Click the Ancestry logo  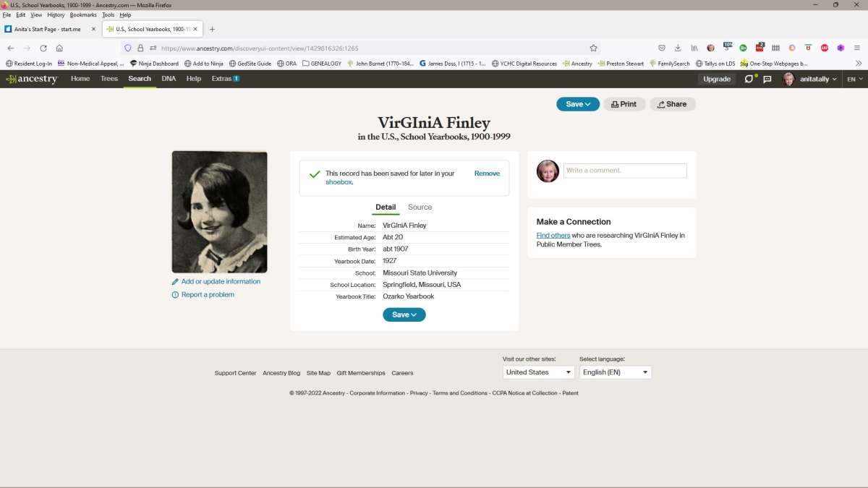click(x=32, y=79)
